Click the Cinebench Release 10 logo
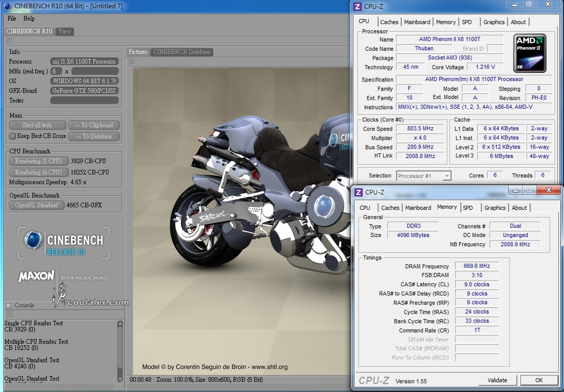The image size is (564, 392). point(64,243)
